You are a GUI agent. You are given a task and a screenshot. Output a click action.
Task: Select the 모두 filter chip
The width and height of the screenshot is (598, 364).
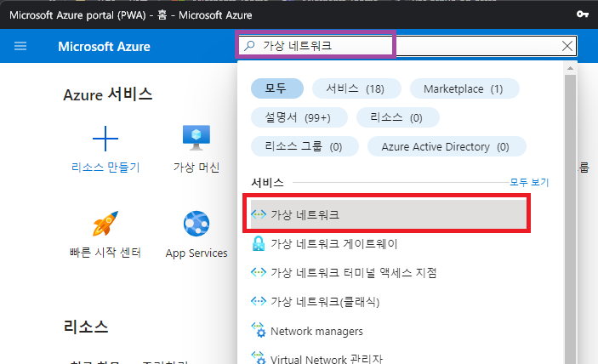pyautogui.click(x=276, y=88)
